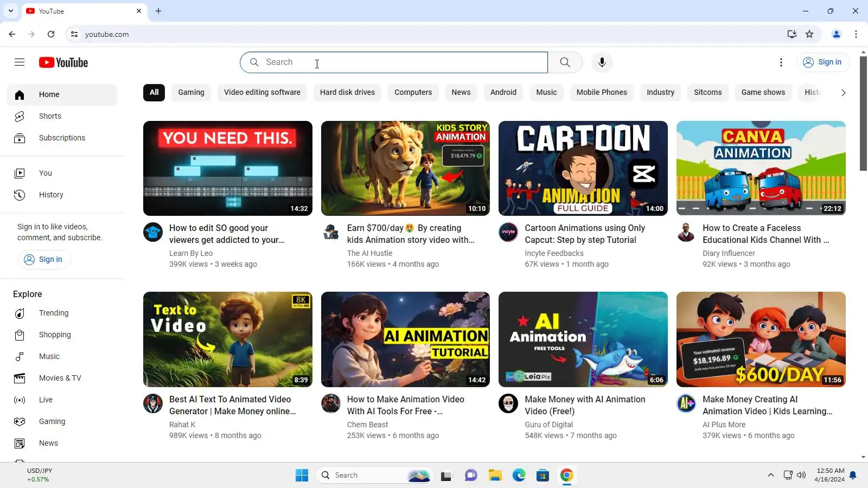Viewport: 868px width, 488px height.
Task: Open 'YOU NEED THIS' video thumbnail
Action: click(x=228, y=168)
